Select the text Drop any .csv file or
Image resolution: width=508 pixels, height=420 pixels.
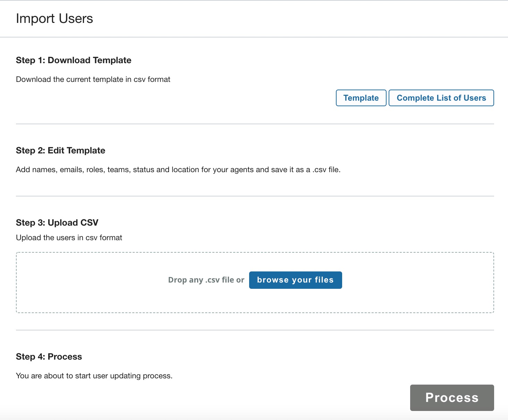click(206, 280)
